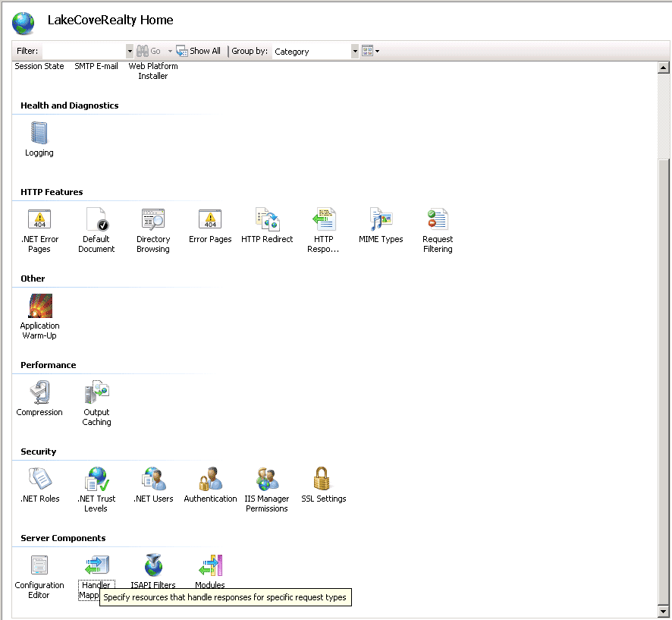Select the Session State item
The width and height of the screenshot is (672, 620).
39,66
